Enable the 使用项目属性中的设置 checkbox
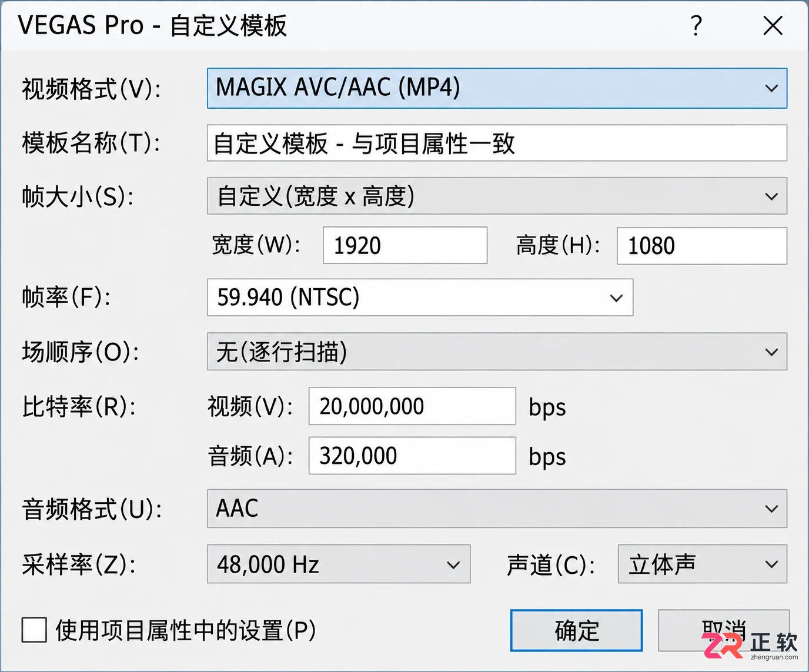 (34, 630)
